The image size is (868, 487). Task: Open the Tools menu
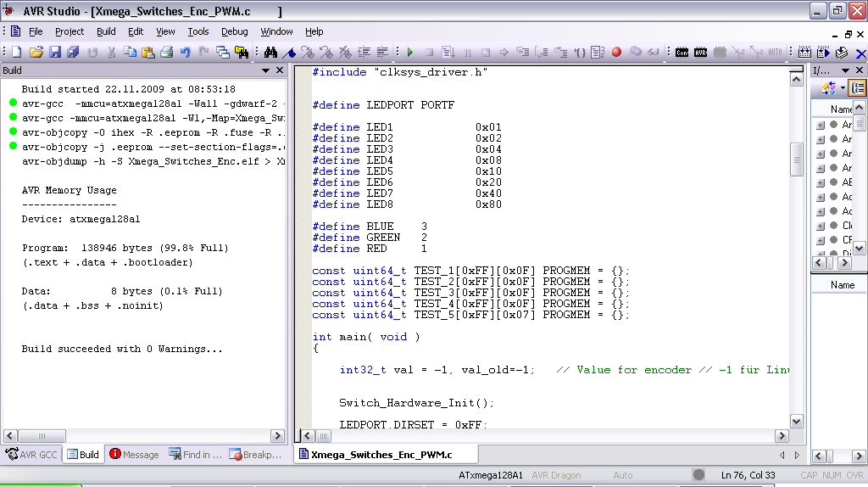point(198,31)
